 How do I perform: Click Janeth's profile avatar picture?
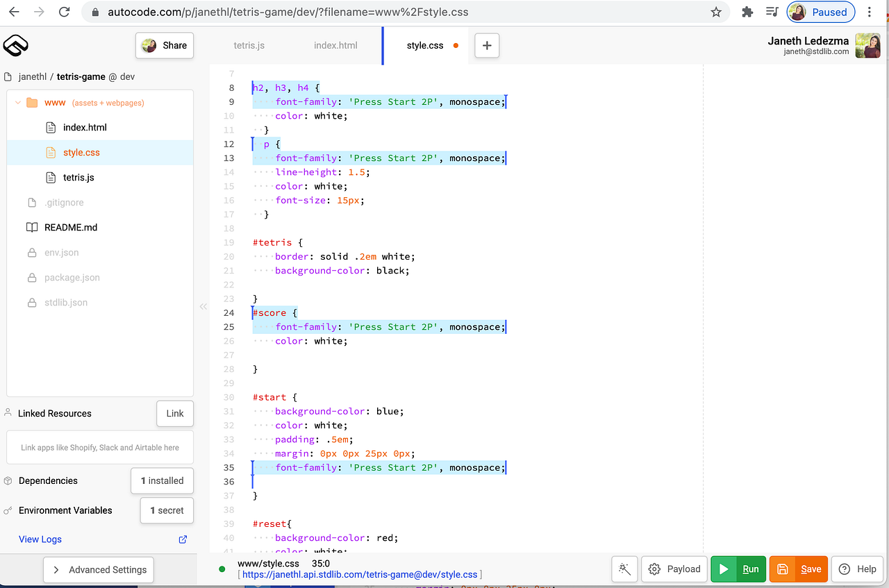point(867,45)
